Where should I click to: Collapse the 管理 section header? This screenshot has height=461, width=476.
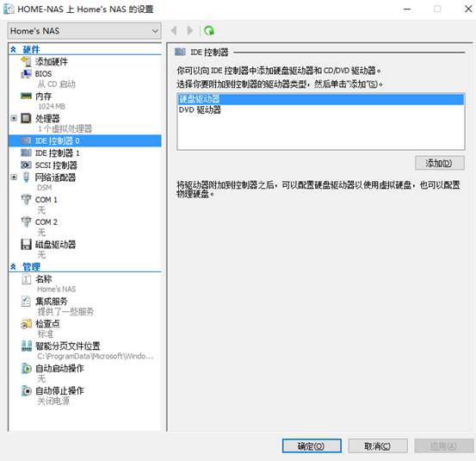[13, 266]
